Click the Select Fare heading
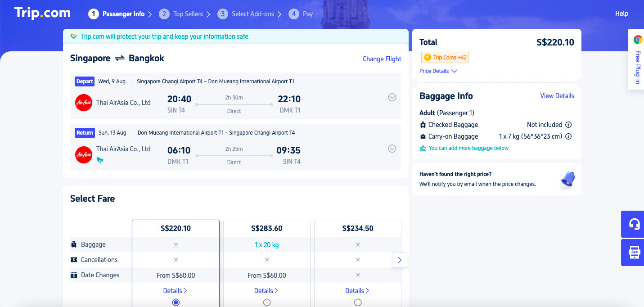Image resolution: width=644 pixels, height=307 pixels. [x=93, y=199]
